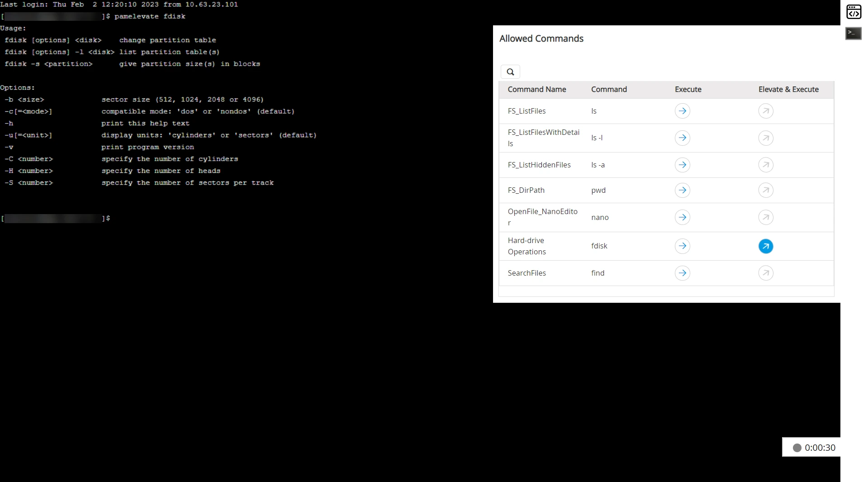The image size is (868, 482).
Task: Click the '-u[=<unit>]' display units line
Action: pyautogui.click(x=161, y=135)
